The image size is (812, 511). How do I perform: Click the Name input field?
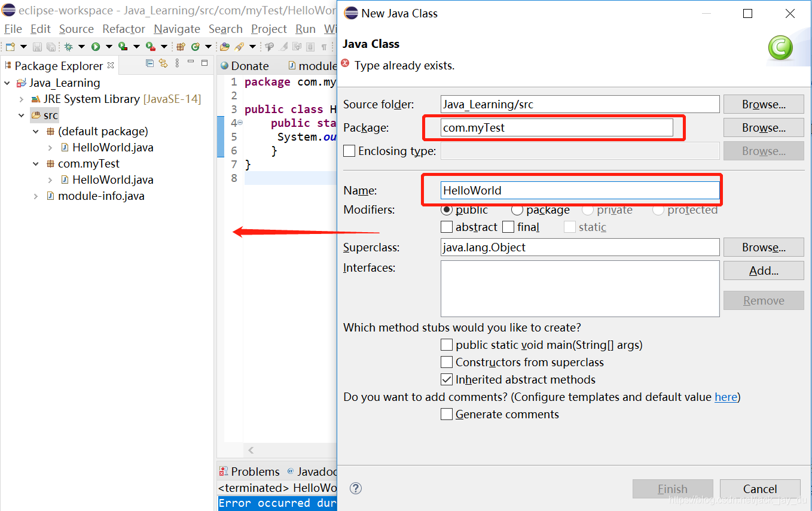580,190
